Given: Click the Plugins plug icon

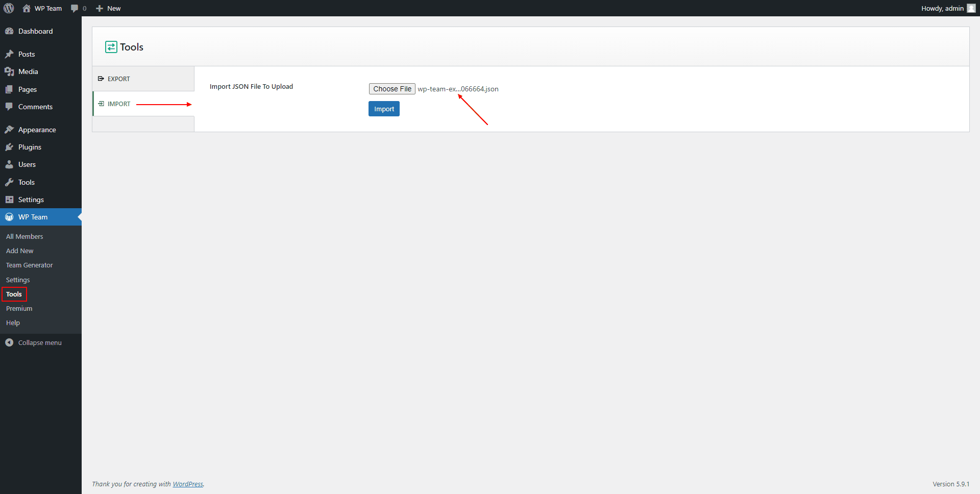Looking at the screenshot, I should coord(9,147).
